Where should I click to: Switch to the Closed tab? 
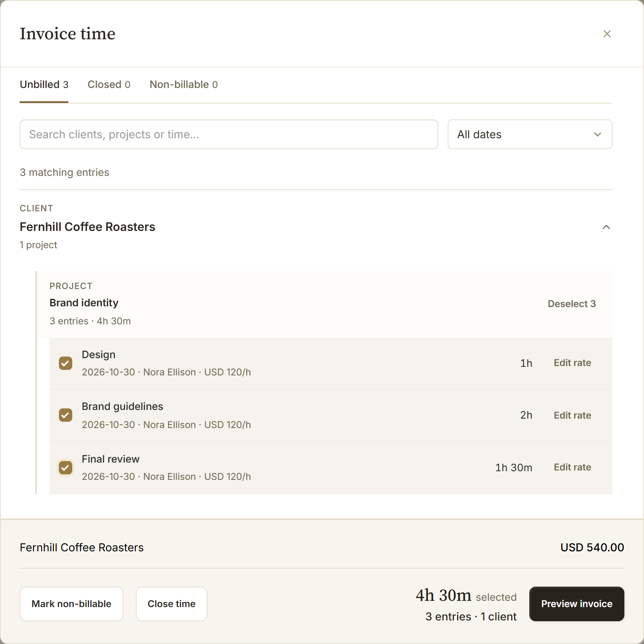click(x=109, y=84)
